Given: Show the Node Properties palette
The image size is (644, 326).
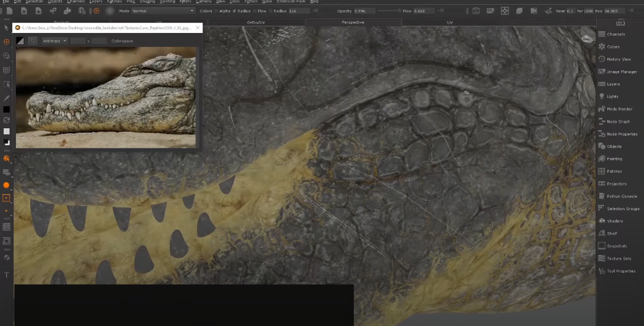Looking at the screenshot, I should [x=618, y=134].
